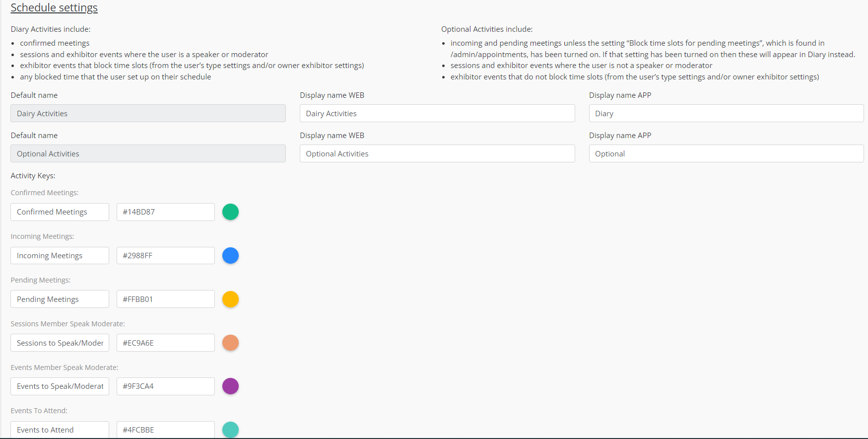This screenshot has height=439, width=868.
Task: Click the teal Events to Attend swatch
Action: [x=230, y=430]
